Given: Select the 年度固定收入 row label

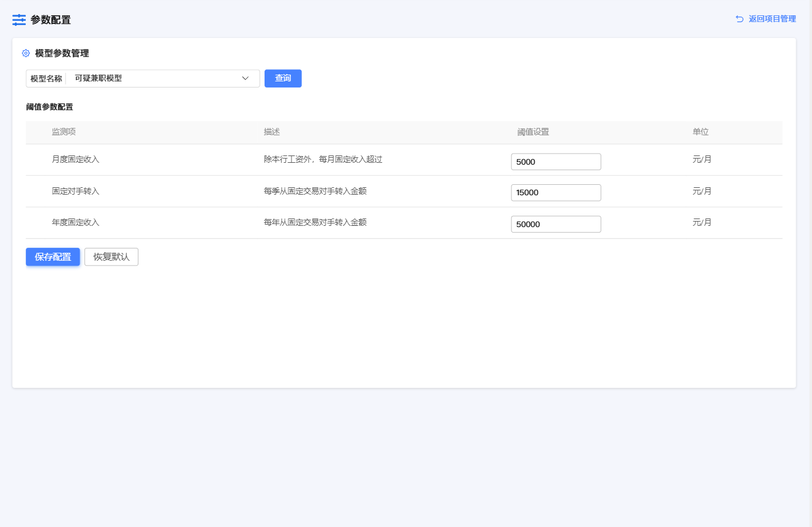Looking at the screenshot, I should tap(75, 223).
